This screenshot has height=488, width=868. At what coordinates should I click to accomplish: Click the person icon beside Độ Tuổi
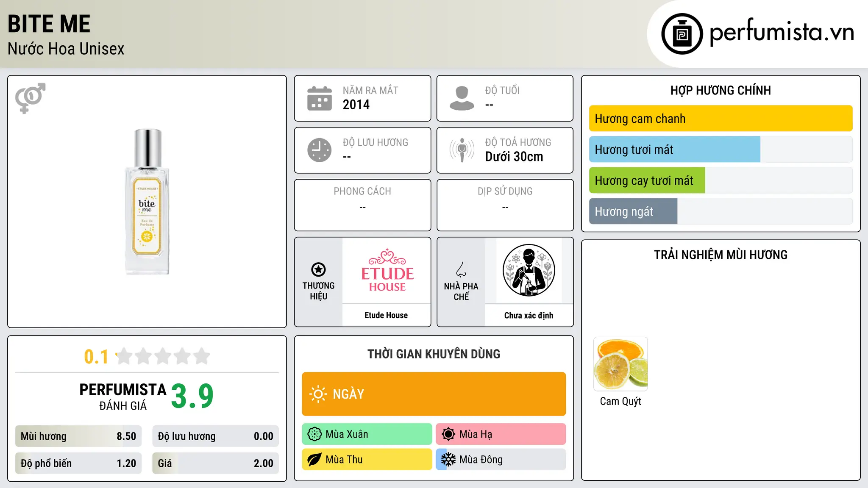click(462, 98)
